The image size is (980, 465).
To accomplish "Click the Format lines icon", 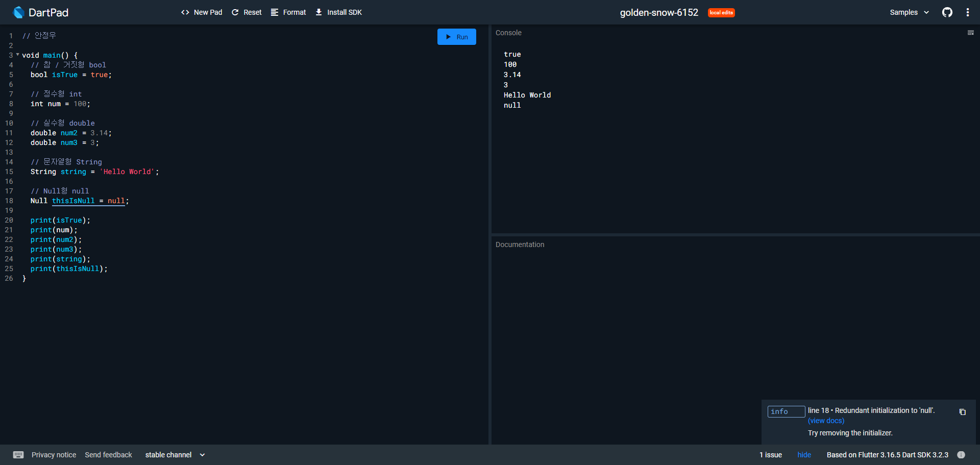I will pyautogui.click(x=275, y=12).
